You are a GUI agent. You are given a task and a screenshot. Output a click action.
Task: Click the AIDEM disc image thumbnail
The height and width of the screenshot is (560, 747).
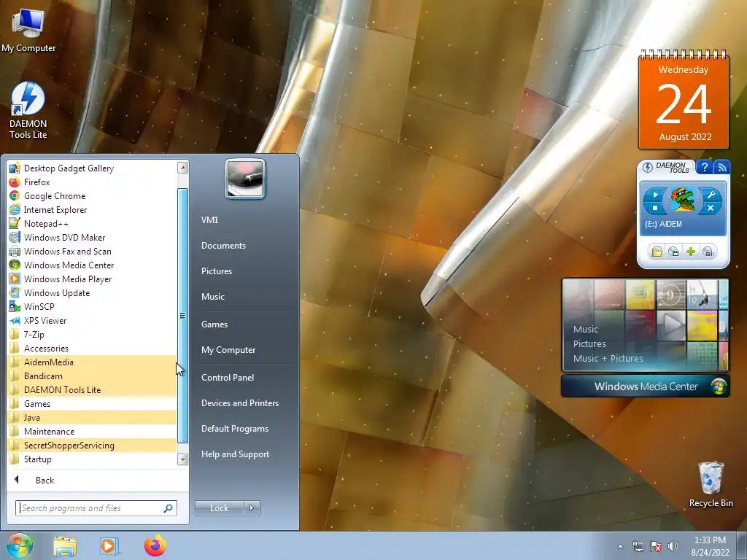[x=683, y=200]
